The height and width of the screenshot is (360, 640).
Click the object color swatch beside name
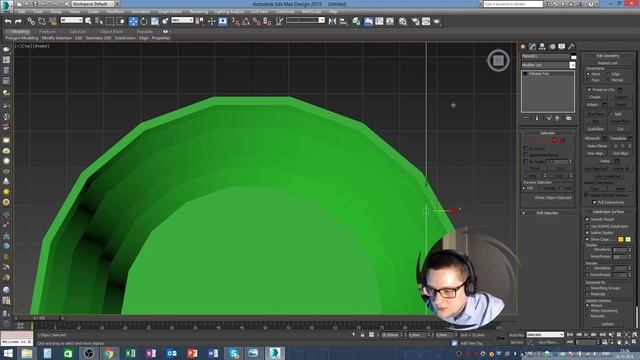[x=573, y=56]
